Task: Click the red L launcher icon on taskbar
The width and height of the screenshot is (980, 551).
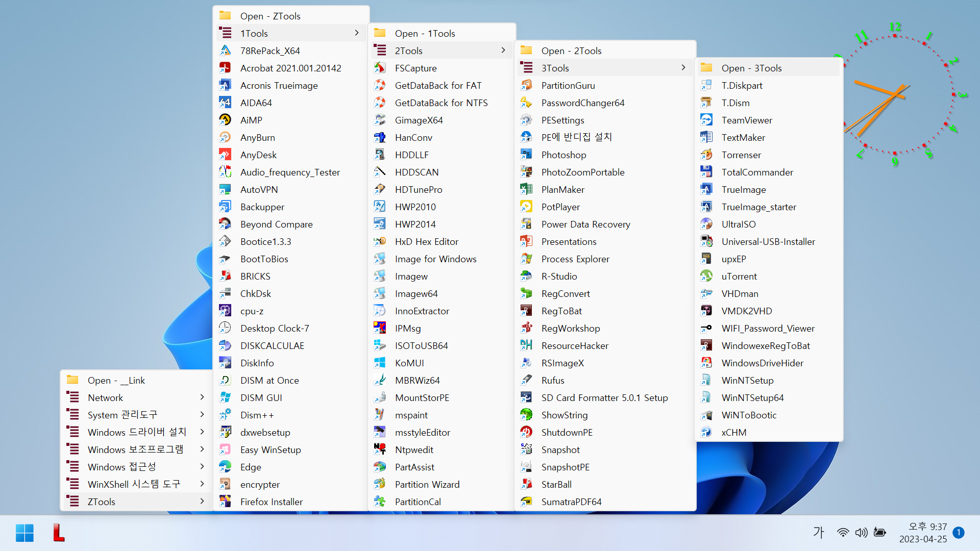Action: point(59,533)
